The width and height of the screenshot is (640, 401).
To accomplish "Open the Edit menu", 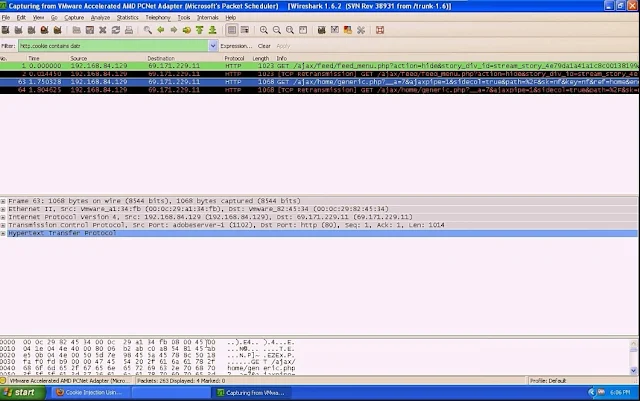I will pyautogui.click(x=21, y=18).
